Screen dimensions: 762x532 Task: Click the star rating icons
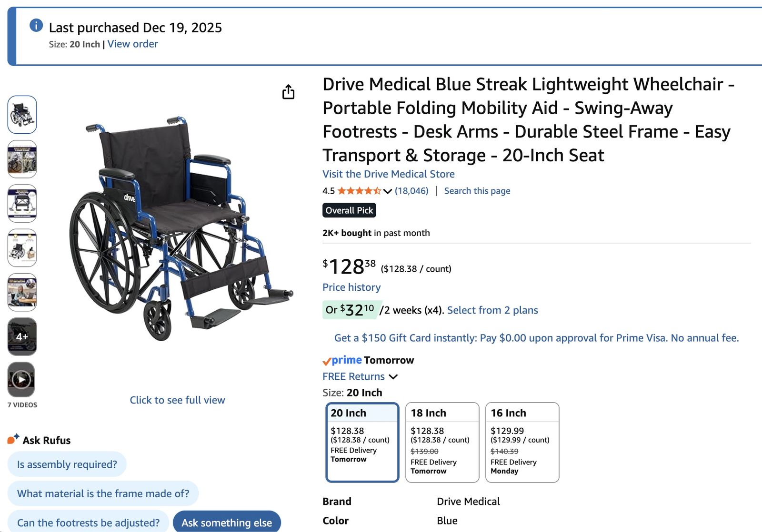359,191
